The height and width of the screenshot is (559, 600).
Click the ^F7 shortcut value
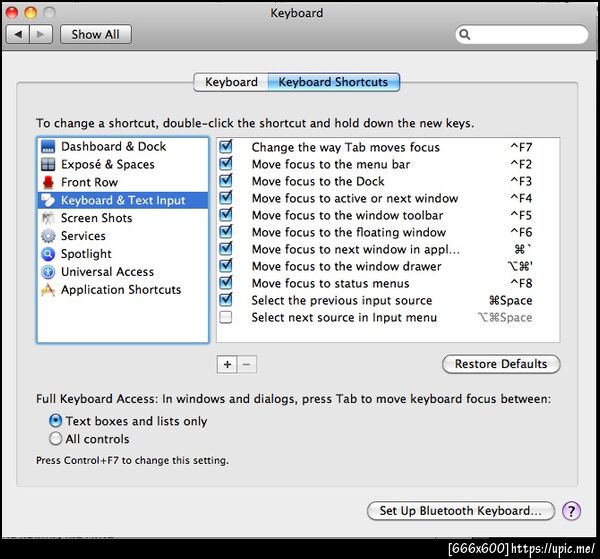click(x=521, y=147)
